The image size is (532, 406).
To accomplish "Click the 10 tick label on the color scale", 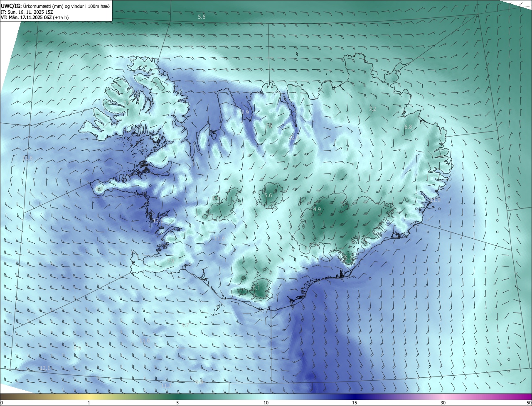I will click(x=266, y=403).
